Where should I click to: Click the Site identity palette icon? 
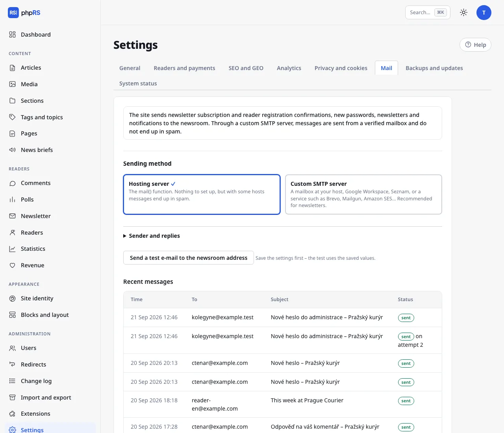(13, 298)
